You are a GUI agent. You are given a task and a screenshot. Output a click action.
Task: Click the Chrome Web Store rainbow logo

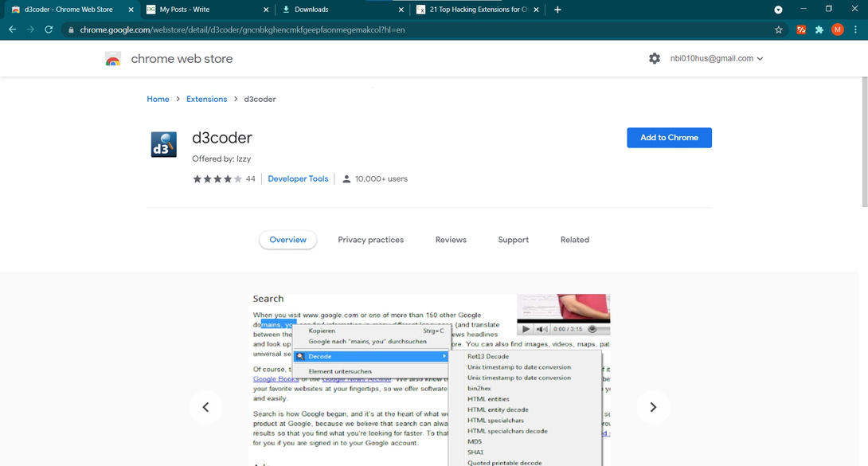coord(113,59)
